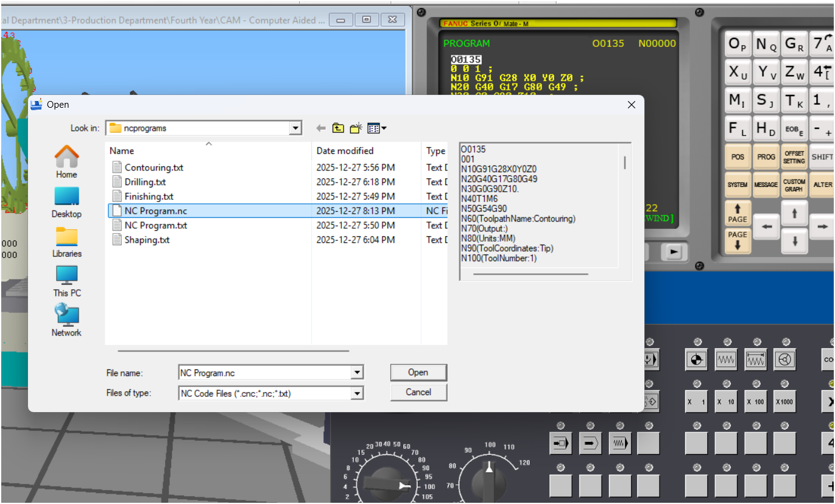The width and height of the screenshot is (835, 504).
Task: Click the X/U axis key
Action: [x=738, y=72]
